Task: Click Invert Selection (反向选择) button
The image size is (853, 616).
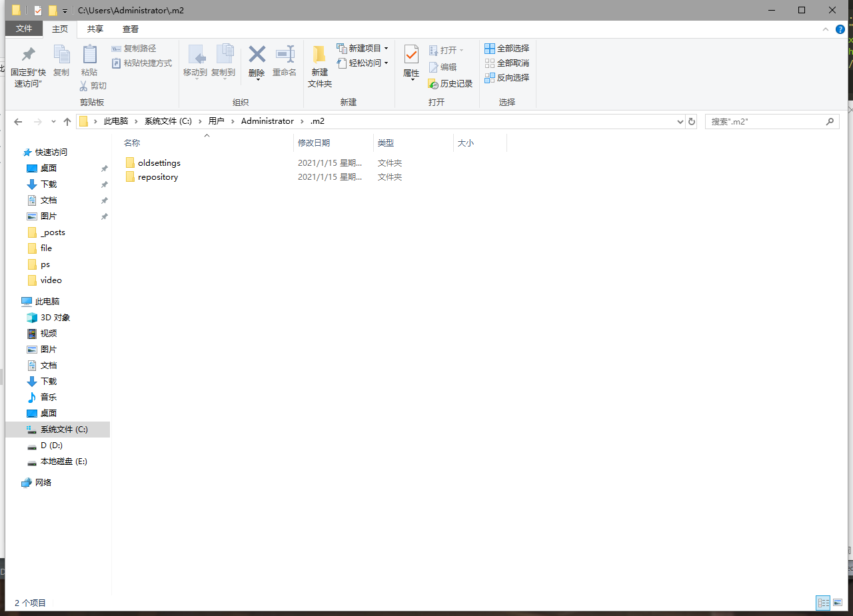Action: tap(506, 77)
